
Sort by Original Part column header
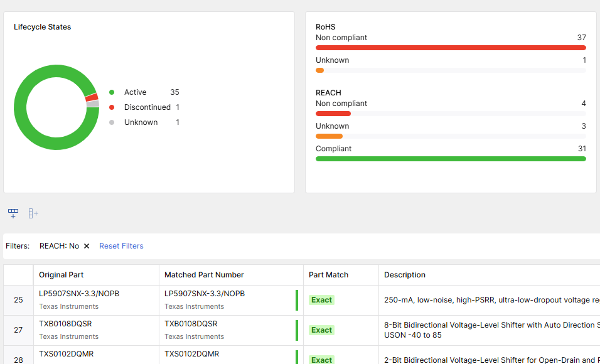coord(62,275)
